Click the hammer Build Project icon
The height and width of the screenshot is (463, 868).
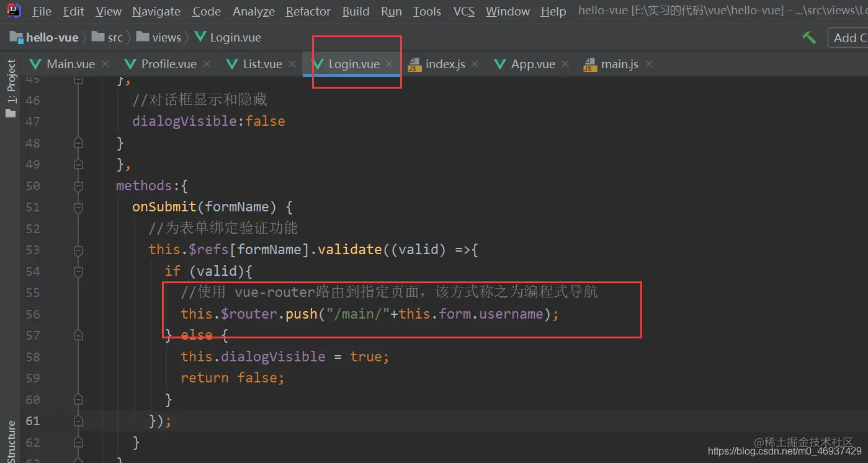pos(809,37)
